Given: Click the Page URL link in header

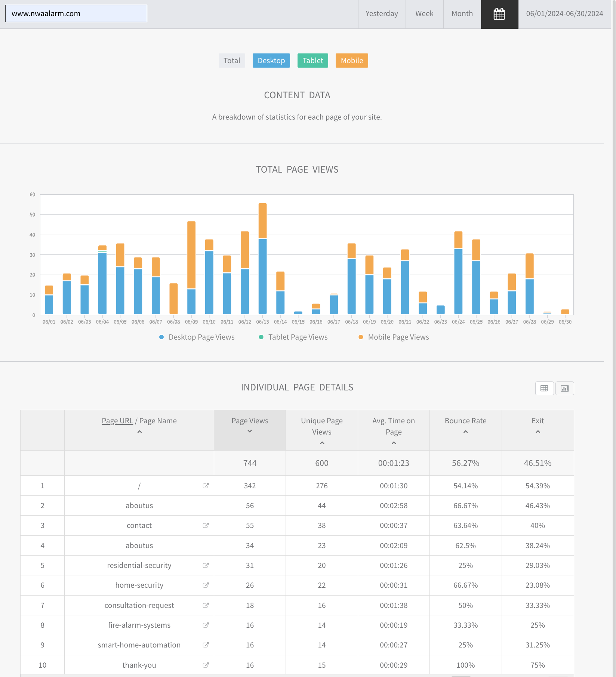Looking at the screenshot, I should (x=117, y=421).
